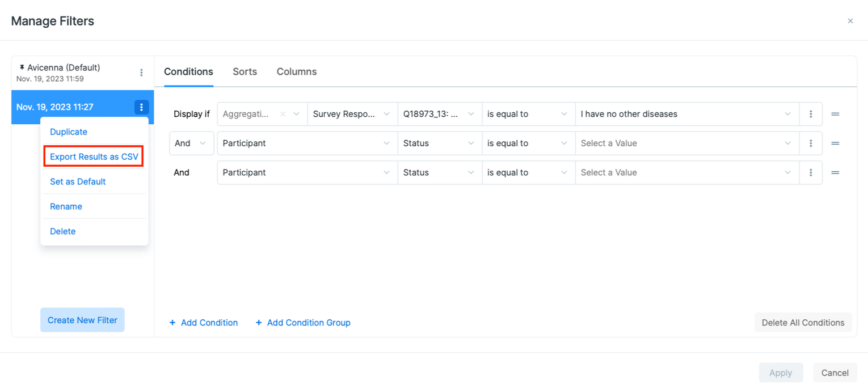Switch to the Columns tab
Image resolution: width=868 pixels, height=389 pixels.
pos(296,71)
